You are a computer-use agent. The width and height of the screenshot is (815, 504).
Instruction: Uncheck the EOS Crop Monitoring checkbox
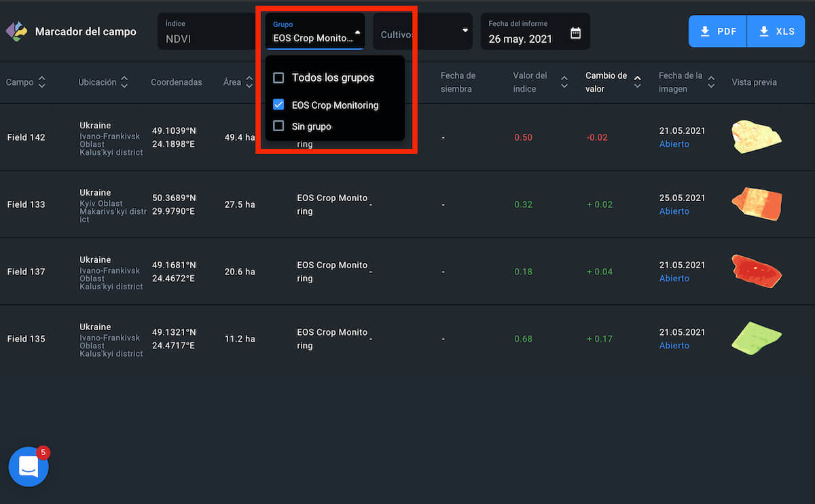click(x=278, y=105)
